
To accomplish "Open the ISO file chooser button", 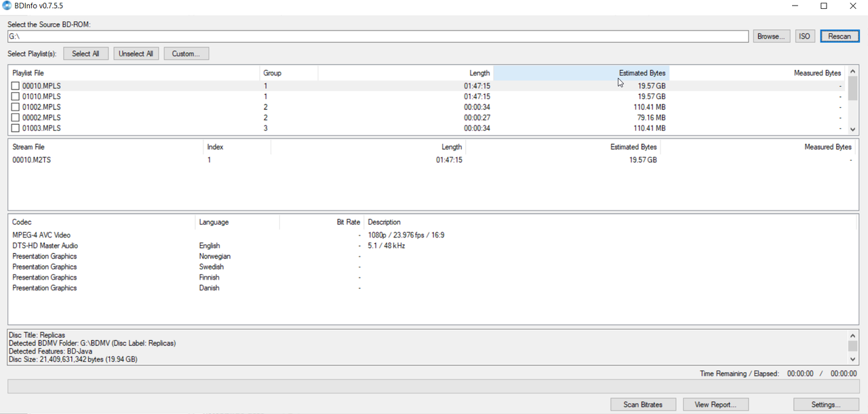I will click(x=805, y=36).
